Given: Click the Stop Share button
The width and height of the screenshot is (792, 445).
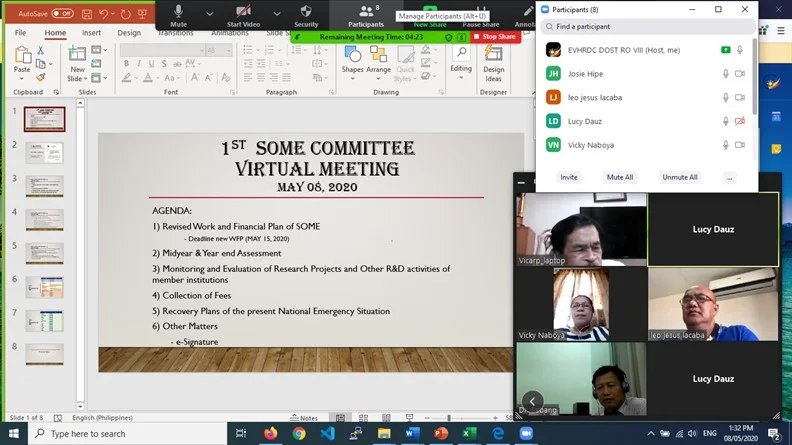Looking at the screenshot, I should [x=494, y=36].
